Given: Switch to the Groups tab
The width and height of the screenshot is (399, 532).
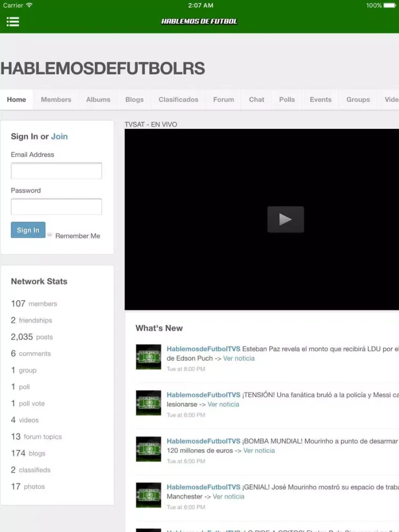Looking at the screenshot, I should [x=358, y=99].
